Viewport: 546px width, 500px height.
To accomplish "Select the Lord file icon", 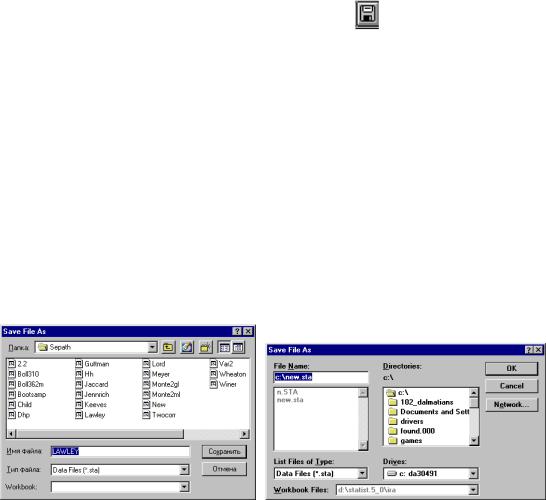I will click(146, 364).
